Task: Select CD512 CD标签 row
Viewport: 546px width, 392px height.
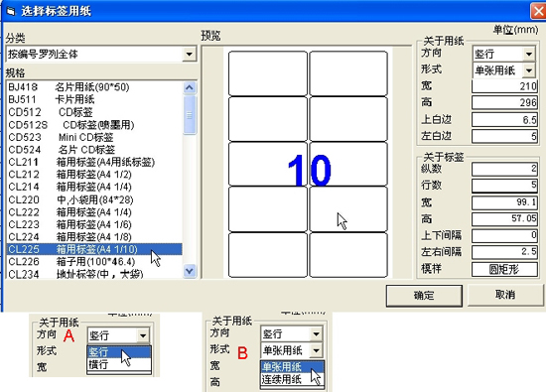Action: [94, 112]
